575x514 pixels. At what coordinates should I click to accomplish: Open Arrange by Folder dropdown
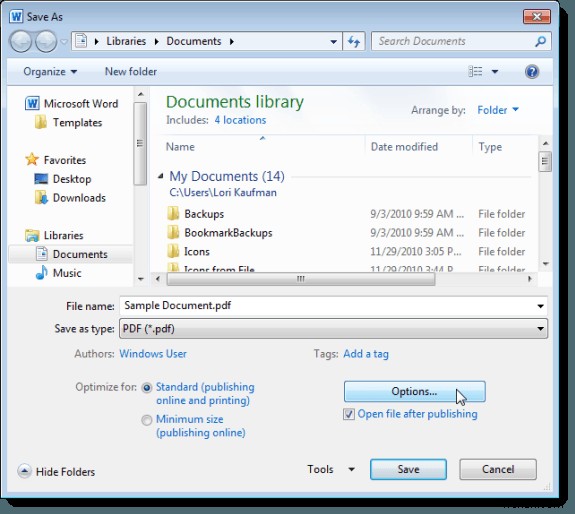(x=498, y=110)
